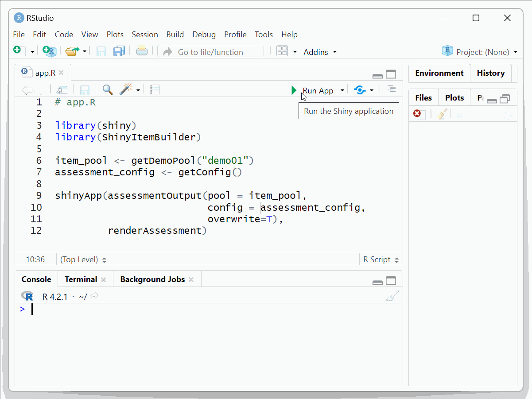View current working directory arrow icon
532x399 pixels.
pyautogui.click(x=94, y=296)
